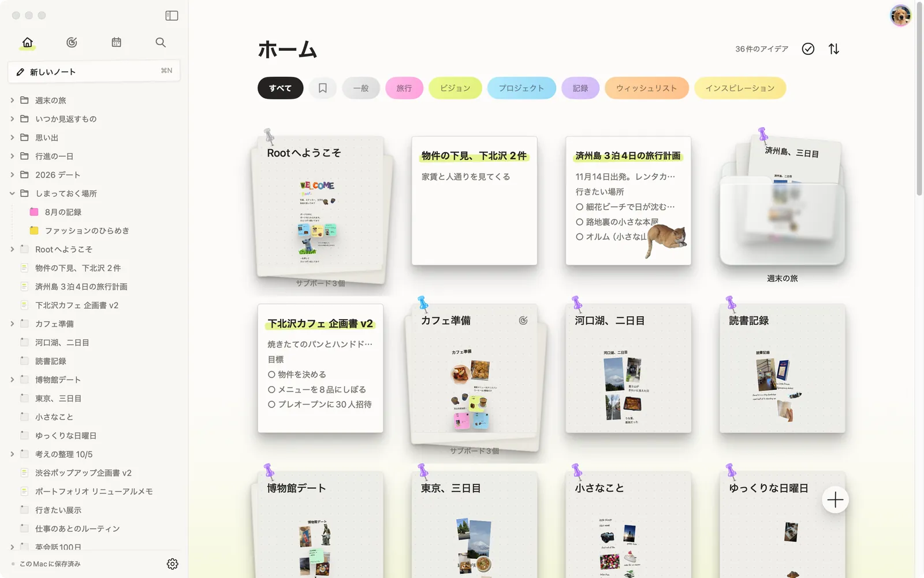Screen dimensions: 924x578
Task: Expand the 博物館デート tree item
Action: pyautogui.click(x=12, y=380)
